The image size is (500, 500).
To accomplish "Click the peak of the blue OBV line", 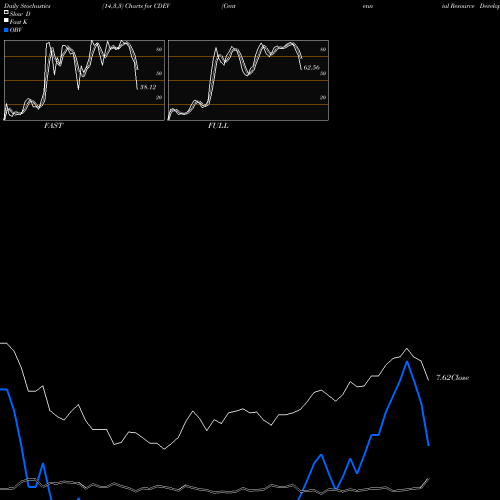I will coord(407,362).
